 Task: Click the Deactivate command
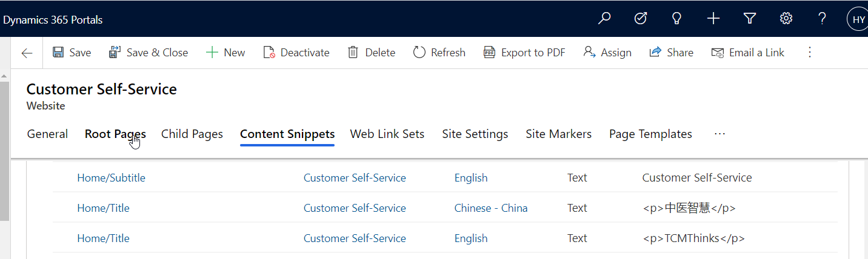coord(296,53)
